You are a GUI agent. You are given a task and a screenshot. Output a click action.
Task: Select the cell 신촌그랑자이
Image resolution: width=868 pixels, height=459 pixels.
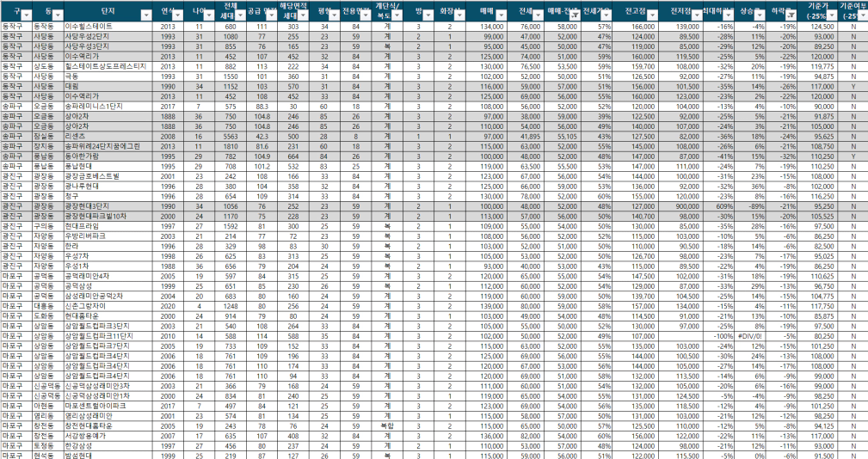pos(108,306)
